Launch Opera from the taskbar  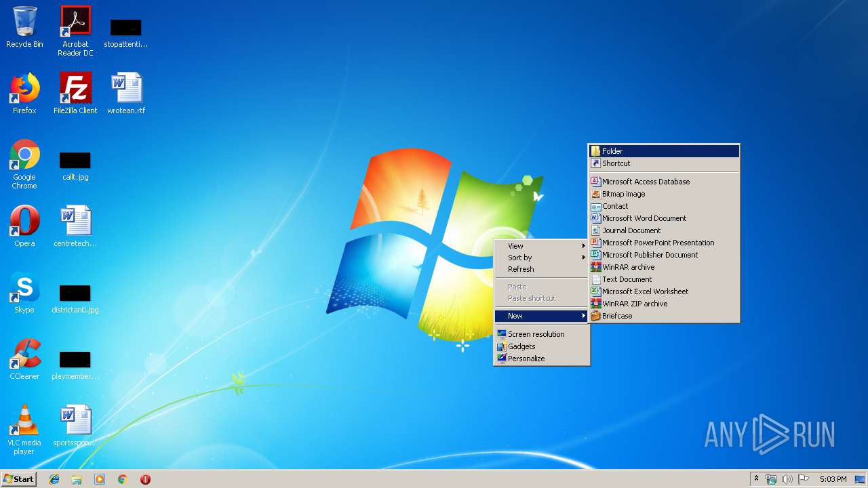145,479
